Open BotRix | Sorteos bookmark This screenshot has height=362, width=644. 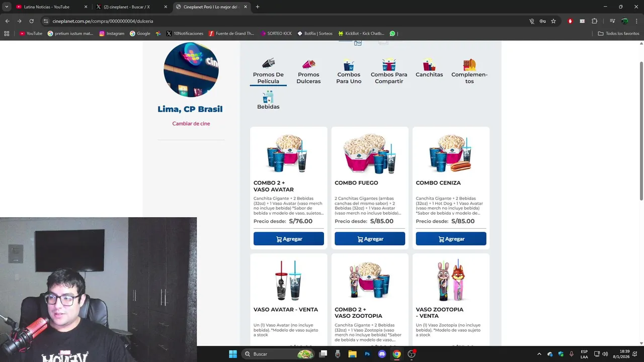pyautogui.click(x=315, y=34)
